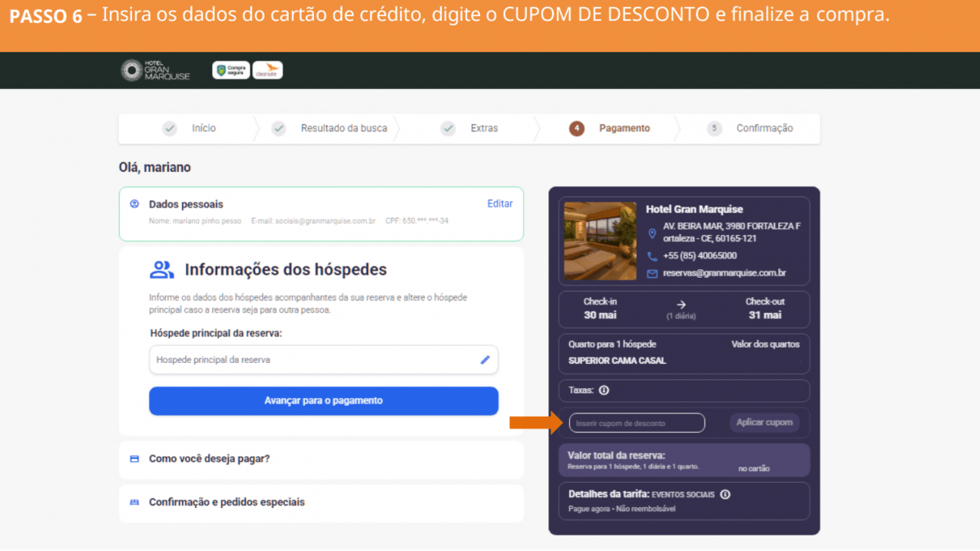
Task: Click the phone icon by hotel number
Action: [652, 256]
